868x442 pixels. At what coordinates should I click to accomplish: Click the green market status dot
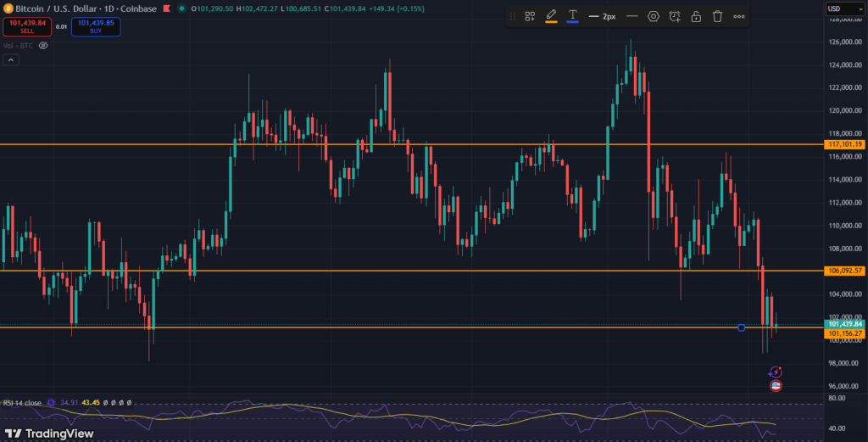181,8
